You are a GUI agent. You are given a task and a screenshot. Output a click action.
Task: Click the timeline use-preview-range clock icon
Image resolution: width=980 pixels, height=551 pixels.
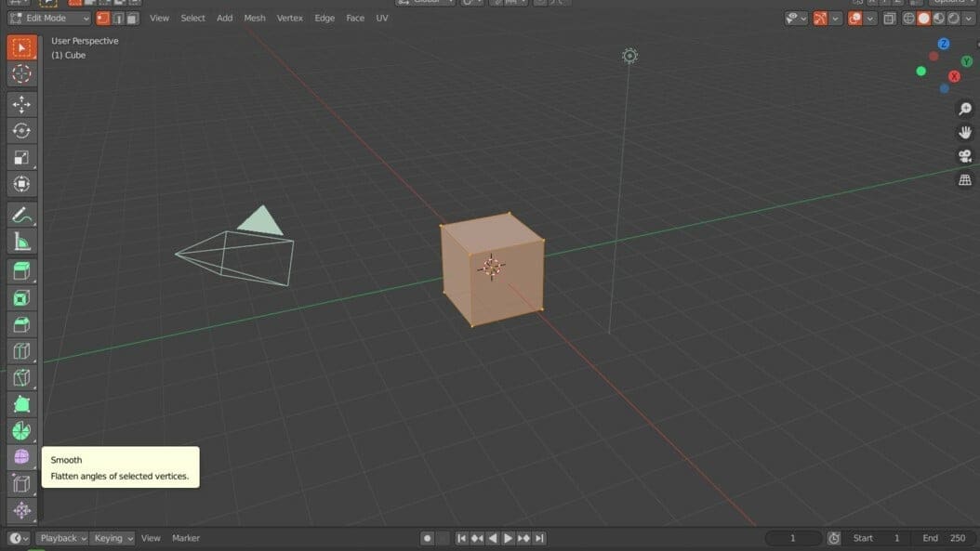[x=834, y=538]
